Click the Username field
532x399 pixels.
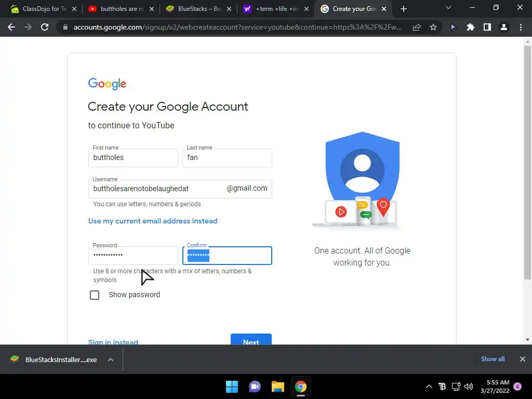coord(180,189)
